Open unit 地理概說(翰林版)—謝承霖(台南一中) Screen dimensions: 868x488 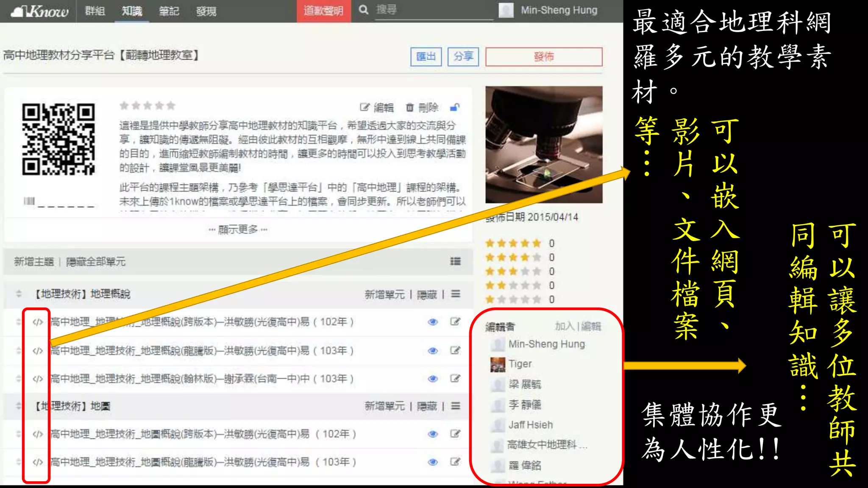point(202,379)
